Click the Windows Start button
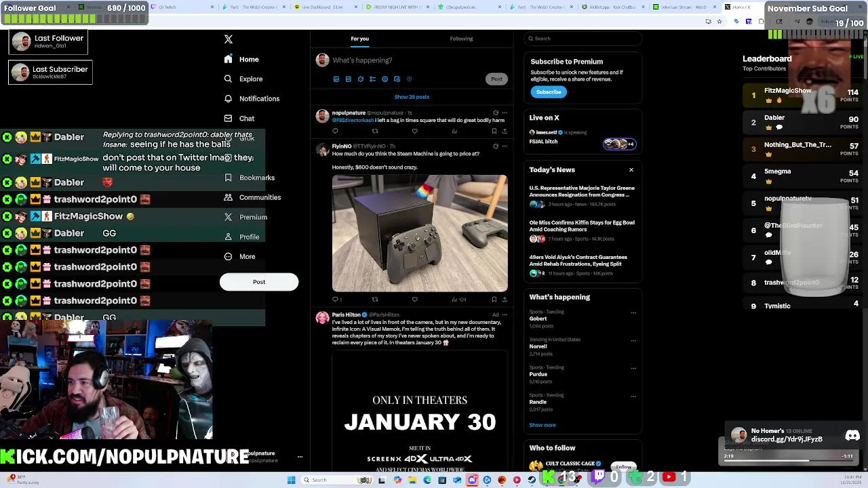868x488 pixels. pos(292,480)
